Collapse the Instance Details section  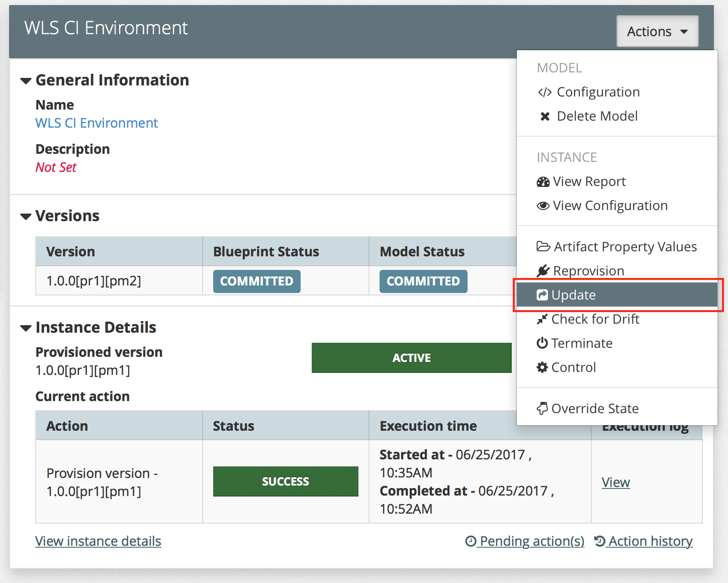(x=26, y=328)
